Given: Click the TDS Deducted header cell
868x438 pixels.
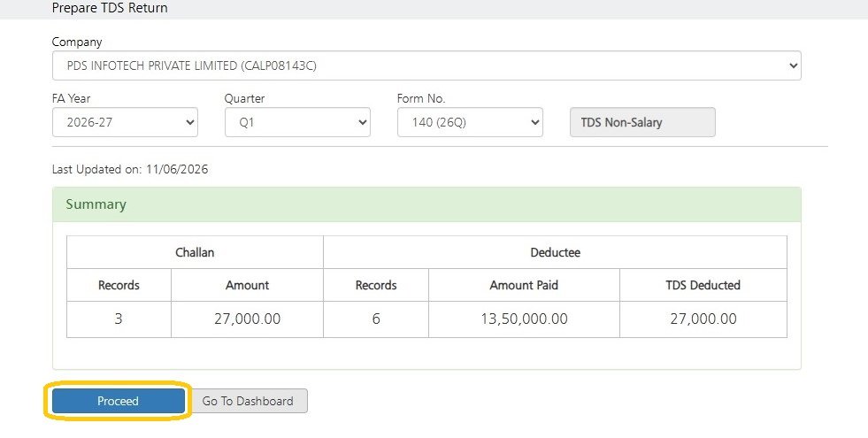Looking at the screenshot, I should pos(703,285).
